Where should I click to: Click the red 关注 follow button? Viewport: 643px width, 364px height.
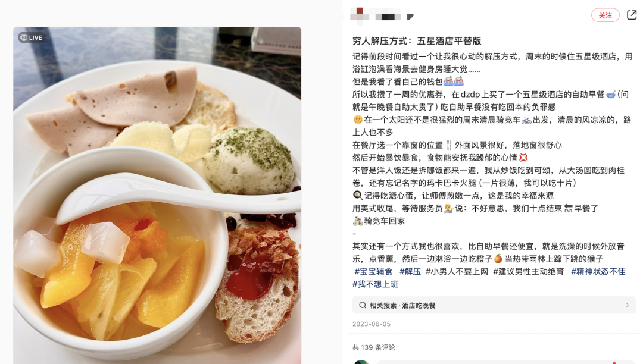605,15
